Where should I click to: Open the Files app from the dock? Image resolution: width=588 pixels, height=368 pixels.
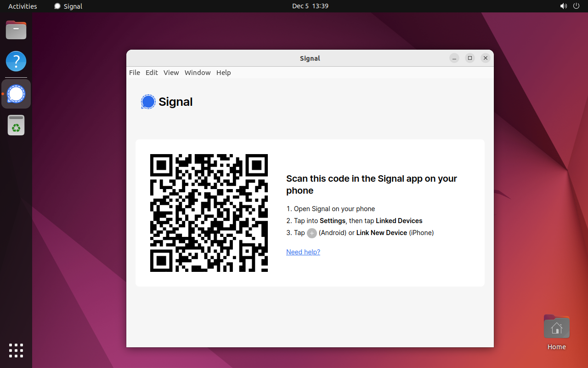point(16,30)
